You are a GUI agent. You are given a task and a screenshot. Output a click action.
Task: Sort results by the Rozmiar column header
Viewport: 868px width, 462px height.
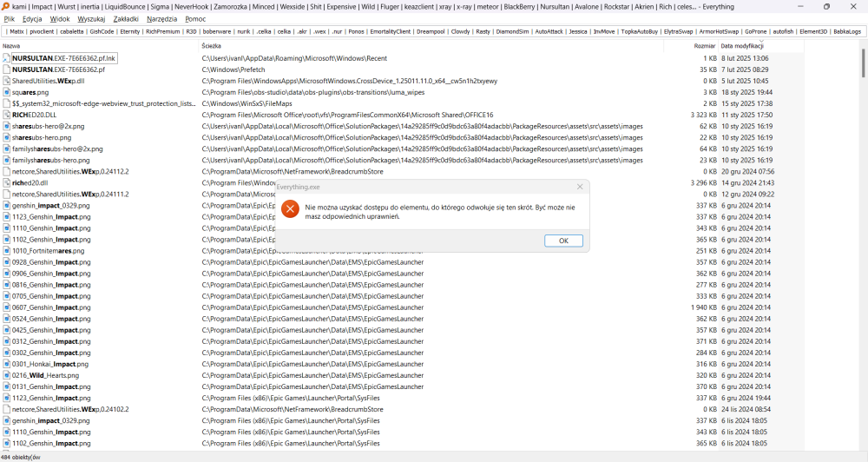[x=691, y=46]
